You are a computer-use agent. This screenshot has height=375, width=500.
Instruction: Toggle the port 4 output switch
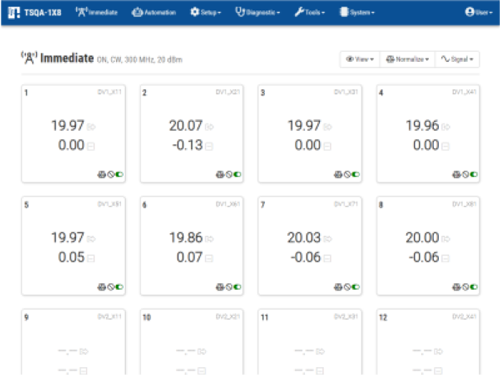coord(474,174)
